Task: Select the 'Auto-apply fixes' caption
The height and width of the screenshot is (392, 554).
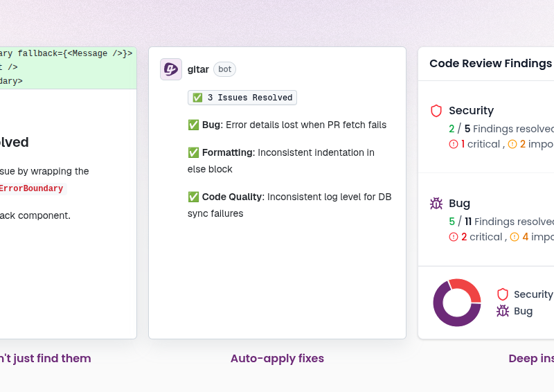Action: coord(278,359)
